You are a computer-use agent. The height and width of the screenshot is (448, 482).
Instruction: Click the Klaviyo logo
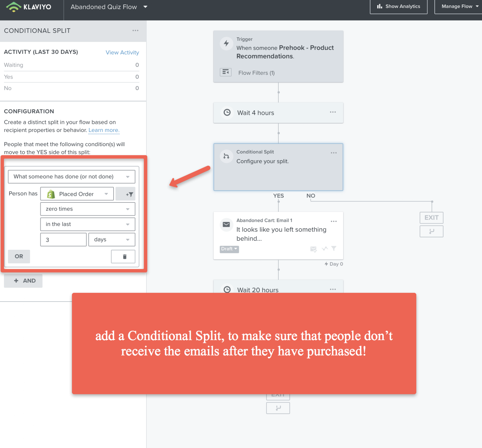[29, 7]
